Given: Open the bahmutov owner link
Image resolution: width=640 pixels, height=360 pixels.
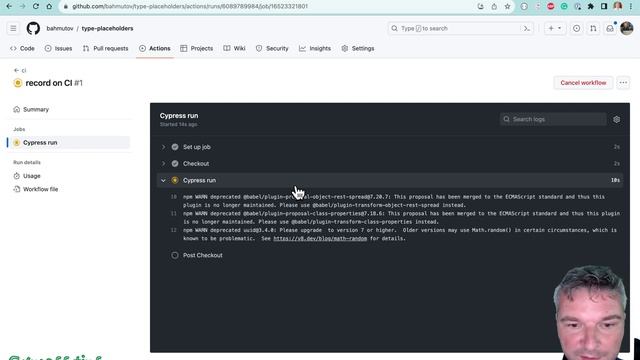Looking at the screenshot, I should [x=60, y=28].
